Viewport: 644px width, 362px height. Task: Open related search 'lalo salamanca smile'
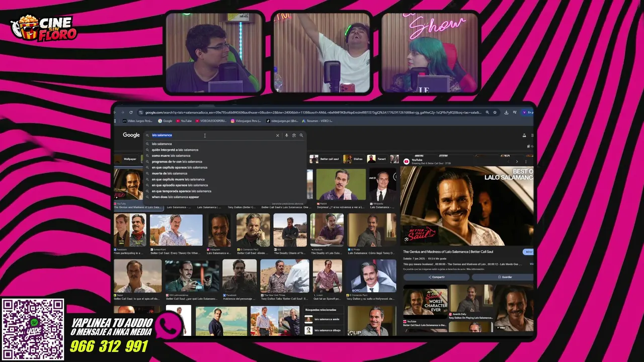(324, 319)
